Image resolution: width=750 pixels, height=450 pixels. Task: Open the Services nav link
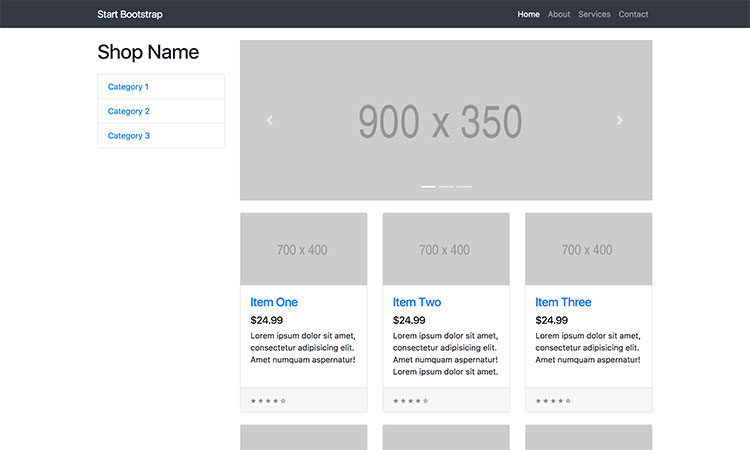pos(594,14)
